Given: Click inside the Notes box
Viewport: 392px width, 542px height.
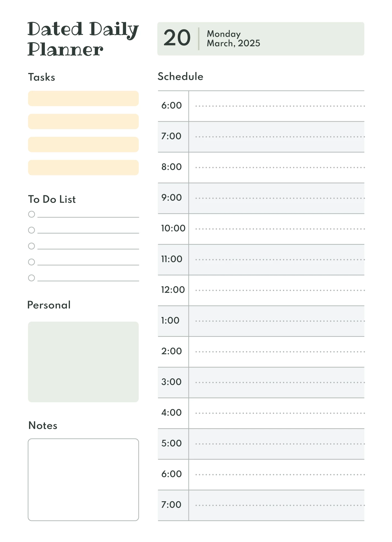Looking at the screenshot, I should pyautogui.click(x=83, y=479).
